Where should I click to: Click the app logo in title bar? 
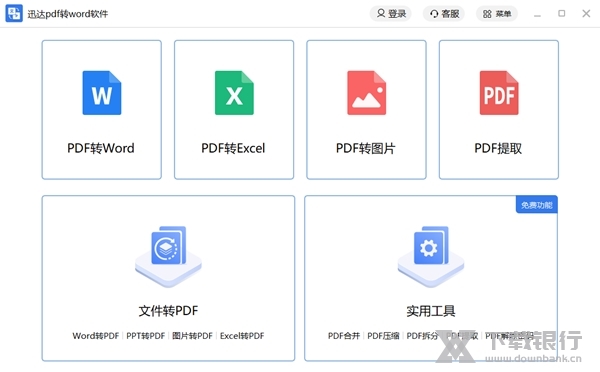(14, 13)
